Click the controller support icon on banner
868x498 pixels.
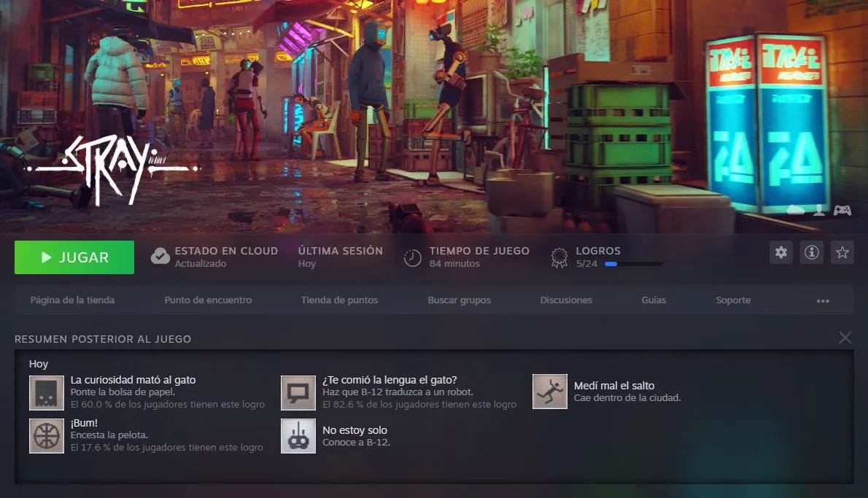click(842, 210)
